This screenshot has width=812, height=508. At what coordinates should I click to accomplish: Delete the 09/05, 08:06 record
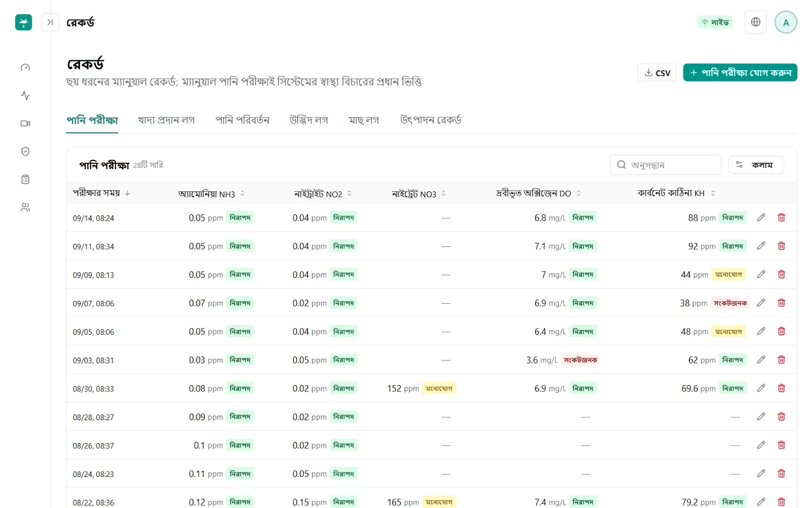781,331
